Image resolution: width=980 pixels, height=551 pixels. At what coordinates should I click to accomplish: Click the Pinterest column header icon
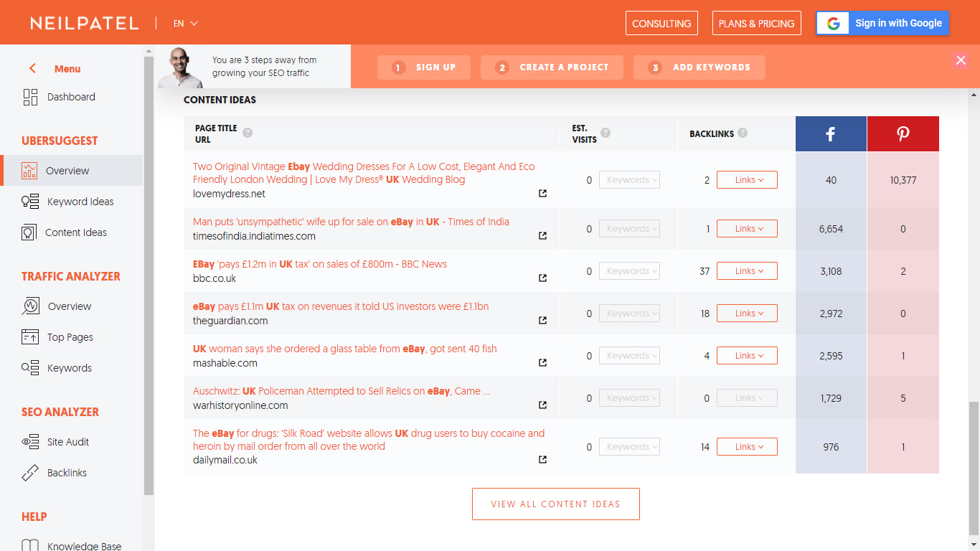903,134
